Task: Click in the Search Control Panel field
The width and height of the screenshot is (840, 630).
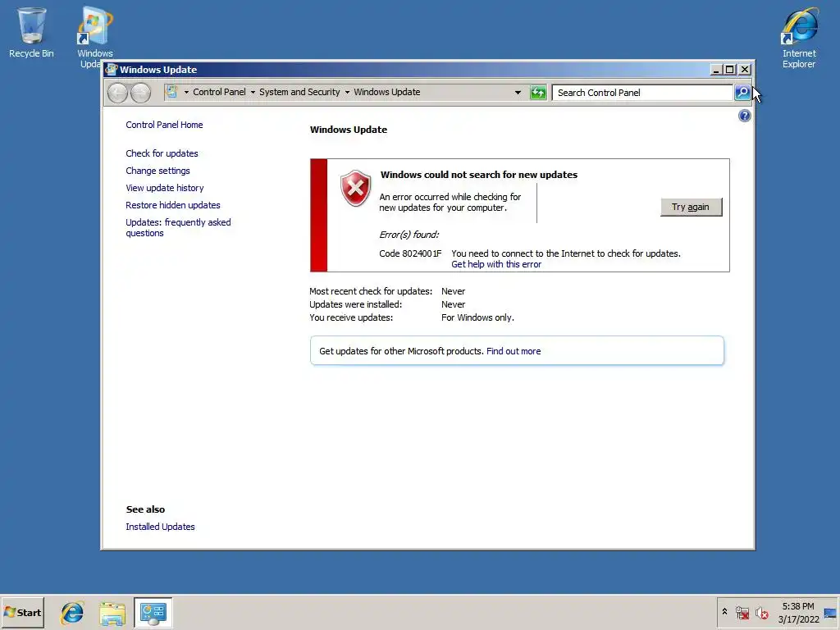Action: tap(642, 93)
